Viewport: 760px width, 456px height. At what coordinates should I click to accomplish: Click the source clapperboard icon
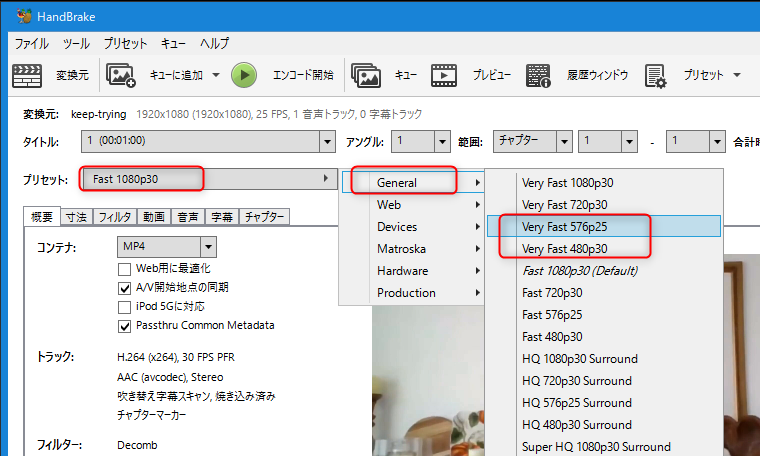tap(26, 75)
